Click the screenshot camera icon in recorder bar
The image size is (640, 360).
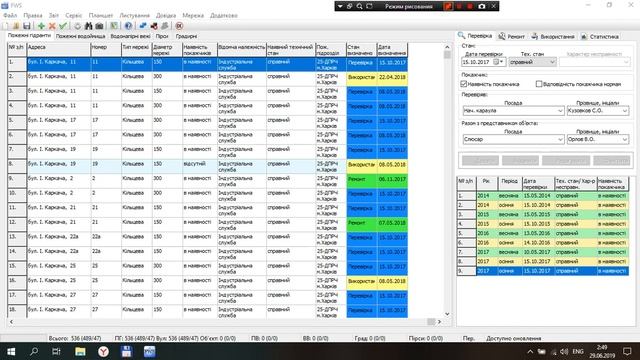click(482, 6)
